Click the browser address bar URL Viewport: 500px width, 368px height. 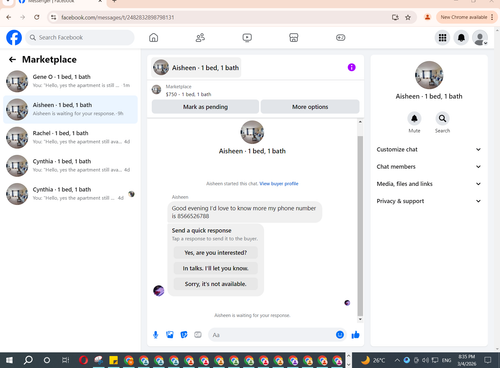click(x=118, y=17)
